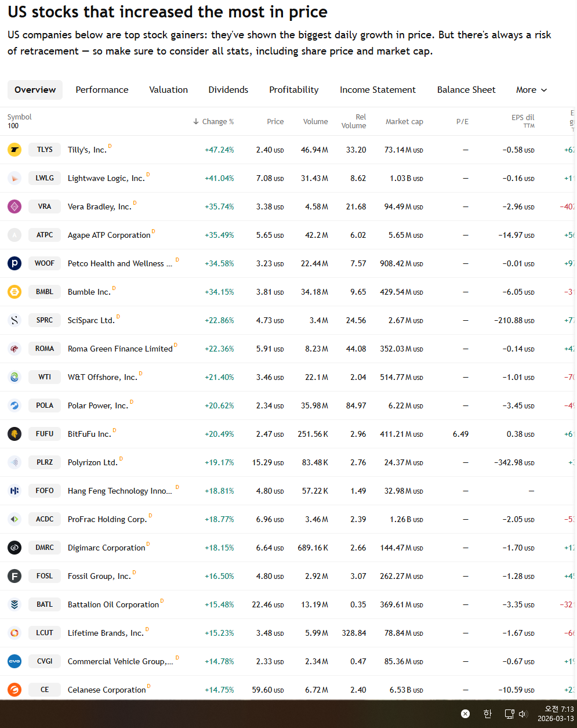
Task: Select the Polar Power logo icon
Action: [14, 405]
